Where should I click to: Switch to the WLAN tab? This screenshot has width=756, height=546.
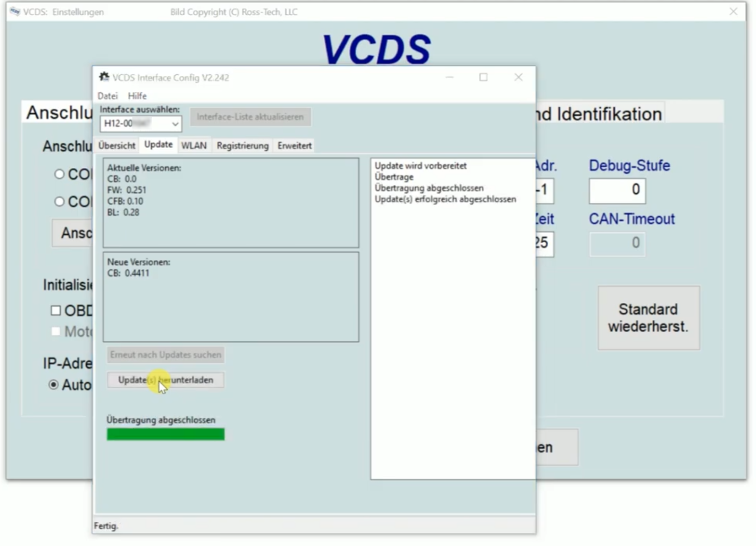(194, 146)
